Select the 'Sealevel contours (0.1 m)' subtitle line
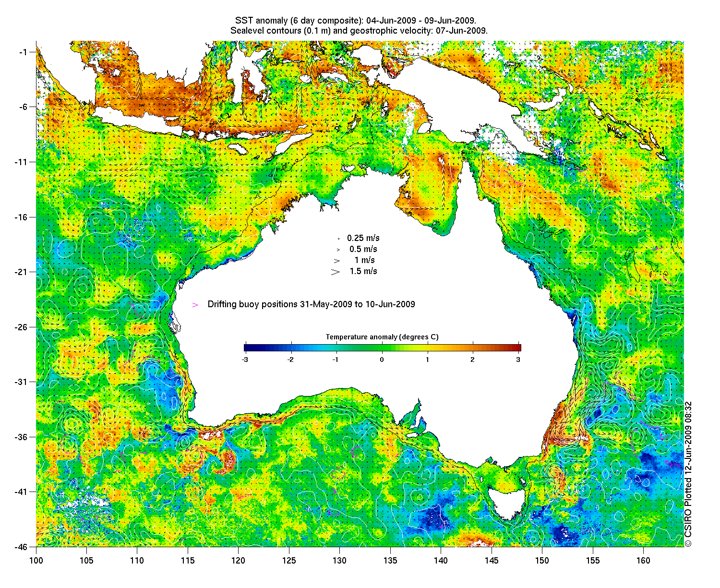Viewport: 720px width, 588px height. [x=359, y=31]
